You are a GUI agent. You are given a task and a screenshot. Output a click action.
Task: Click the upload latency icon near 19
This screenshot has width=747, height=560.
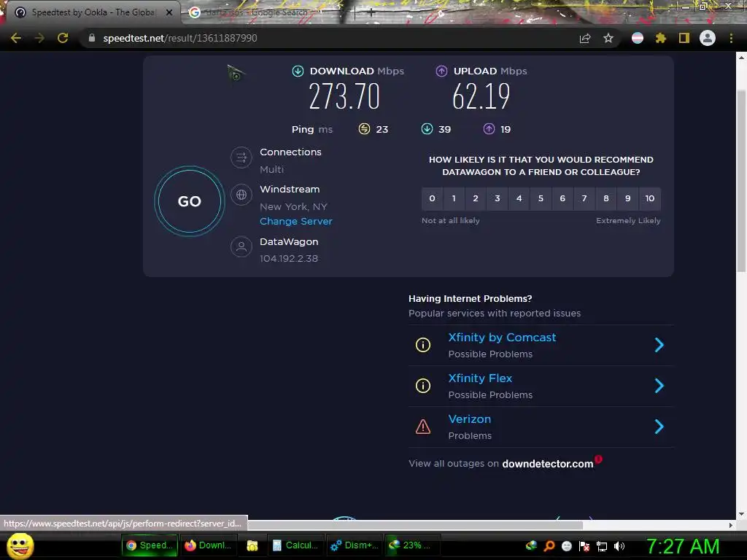[489, 129]
